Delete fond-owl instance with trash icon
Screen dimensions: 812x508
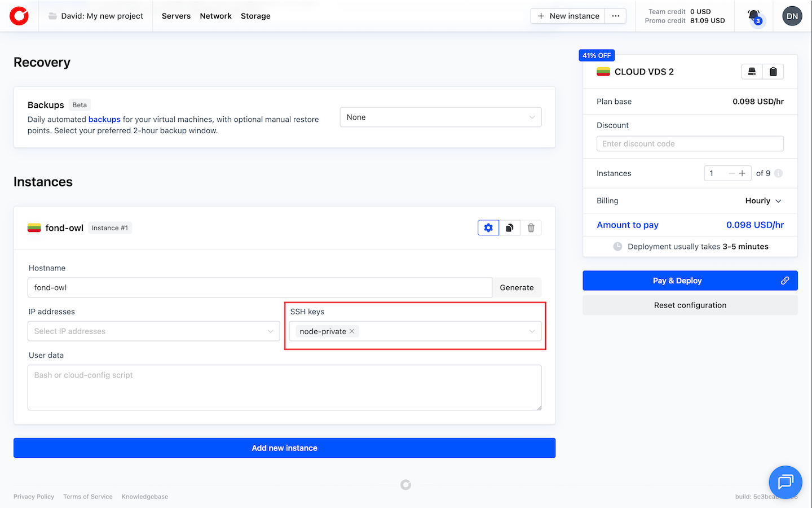pyautogui.click(x=531, y=228)
